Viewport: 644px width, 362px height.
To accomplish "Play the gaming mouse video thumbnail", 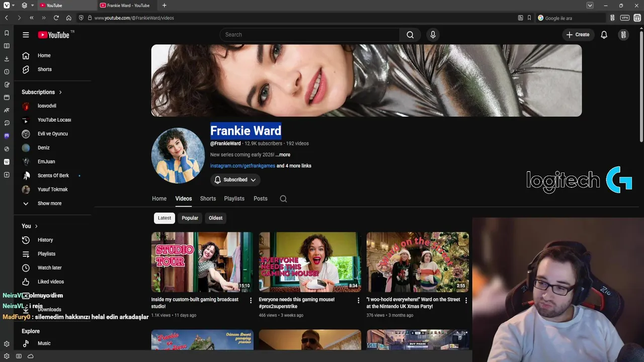I will [x=310, y=262].
